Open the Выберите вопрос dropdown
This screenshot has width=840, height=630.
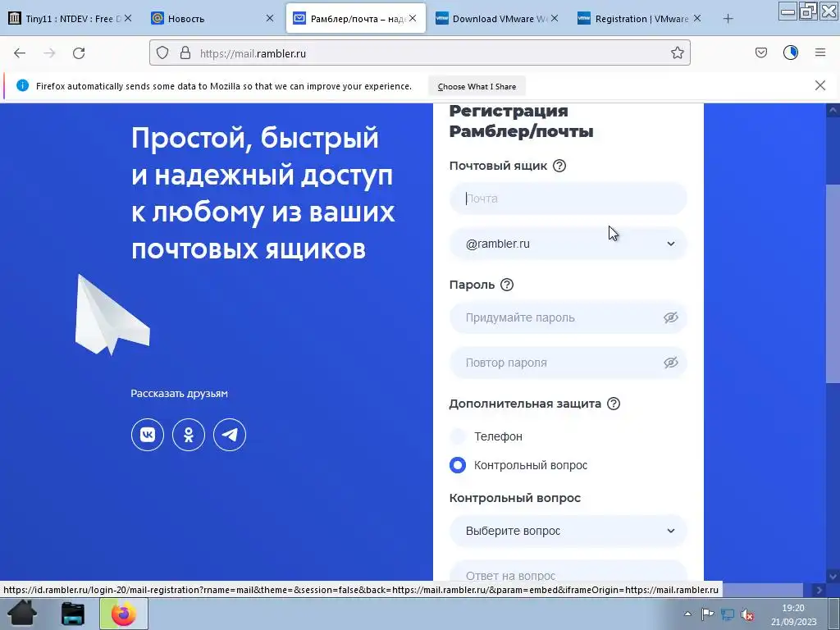[x=568, y=531]
